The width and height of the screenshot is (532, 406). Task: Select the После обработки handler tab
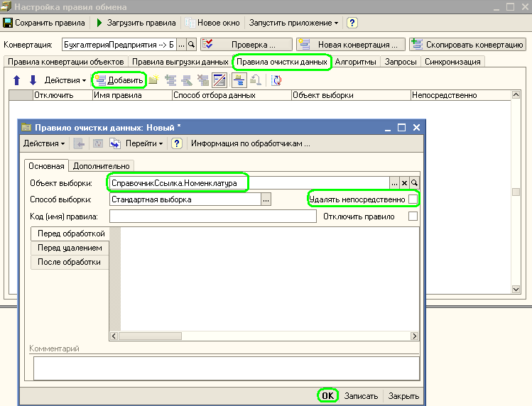click(x=69, y=262)
